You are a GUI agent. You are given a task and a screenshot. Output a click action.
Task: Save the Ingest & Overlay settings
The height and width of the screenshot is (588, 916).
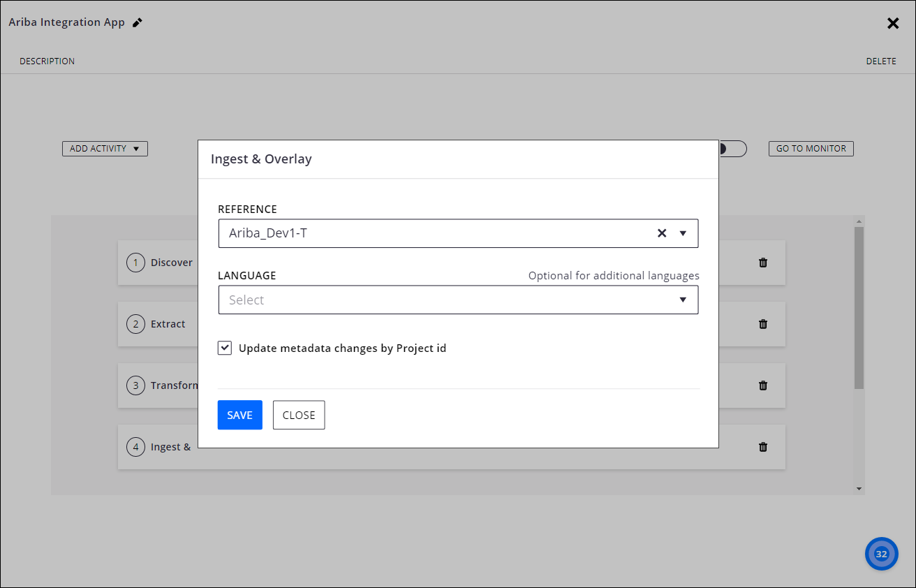240,415
